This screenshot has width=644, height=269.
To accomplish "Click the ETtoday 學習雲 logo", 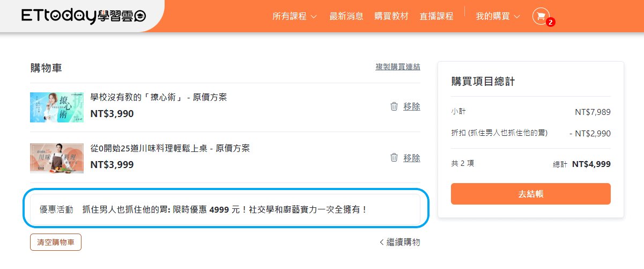I will [x=84, y=16].
